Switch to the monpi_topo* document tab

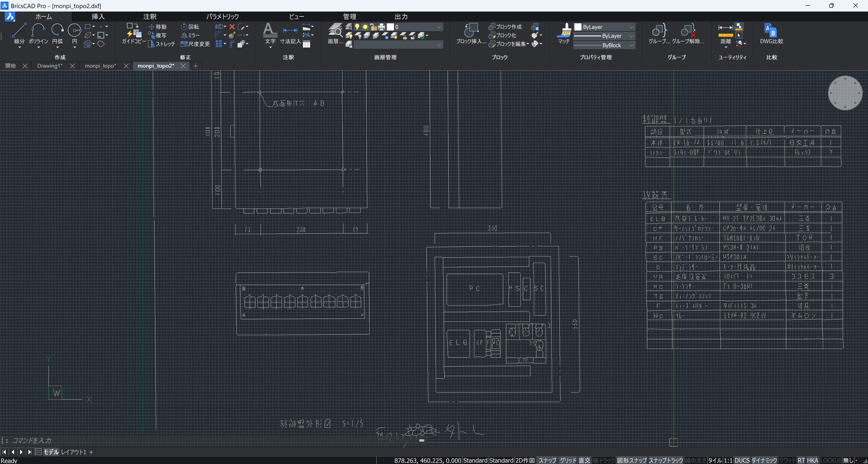click(100, 66)
